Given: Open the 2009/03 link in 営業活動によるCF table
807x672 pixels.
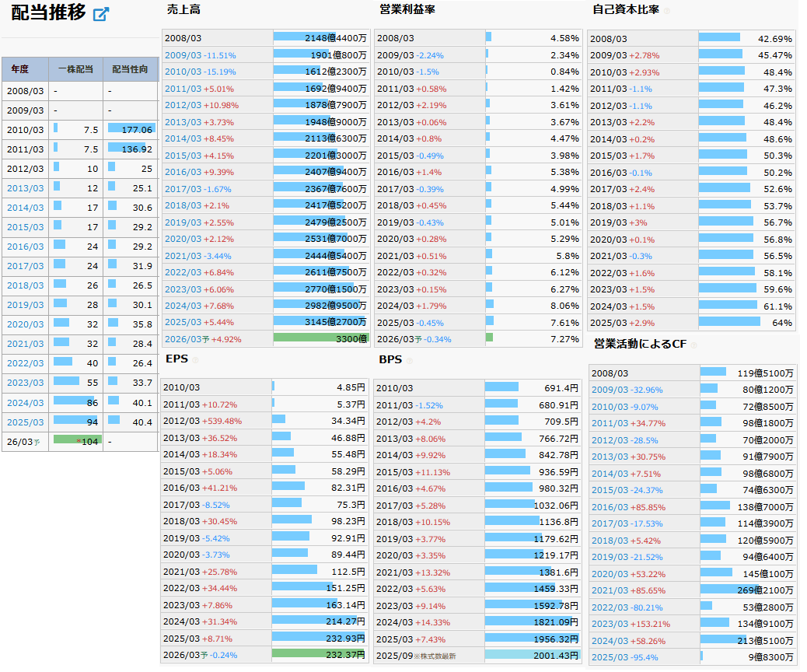Looking at the screenshot, I should click(609, 390).
